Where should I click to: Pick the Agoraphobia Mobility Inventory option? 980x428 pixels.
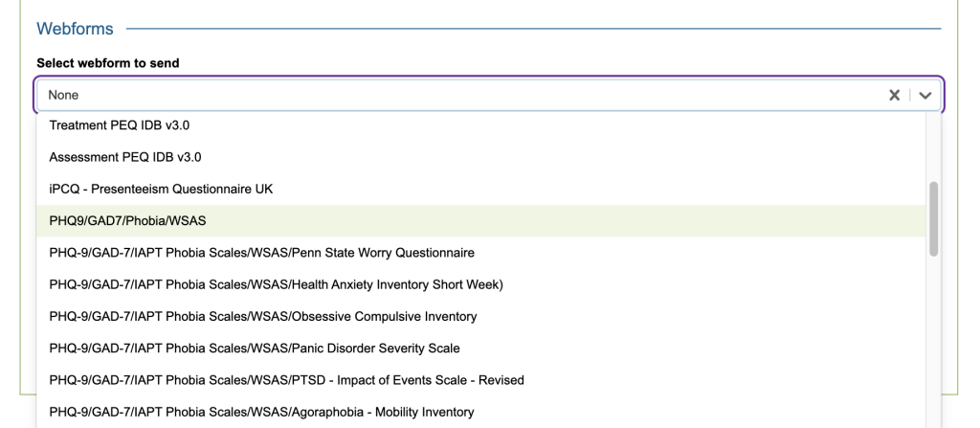tap(261, 412)
